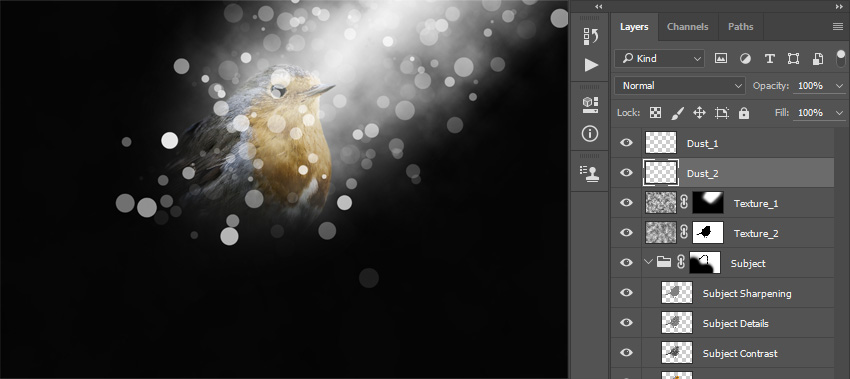Switch to the Channels tab
The width and height of the screenshot is (850, 379).
(687, 27)
